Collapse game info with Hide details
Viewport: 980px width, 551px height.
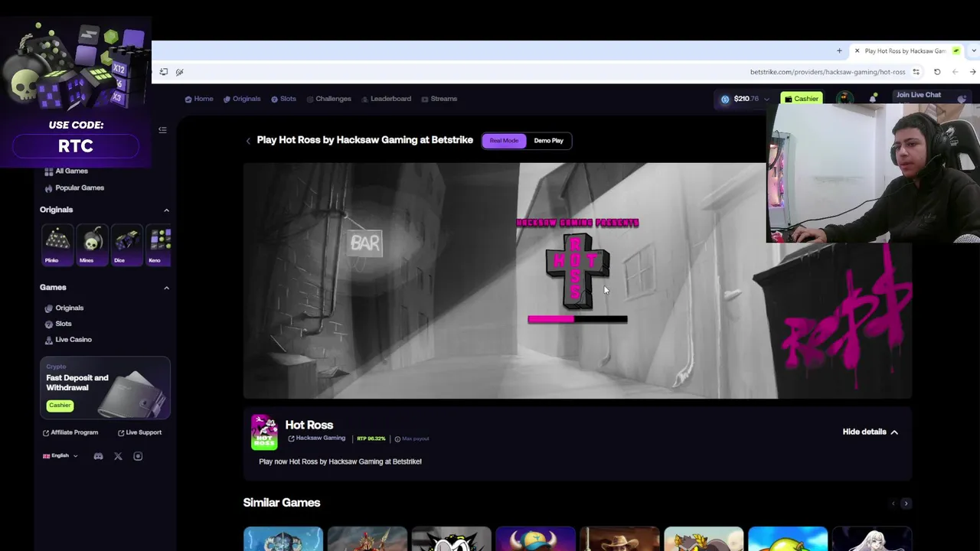(x=871, y=432)
